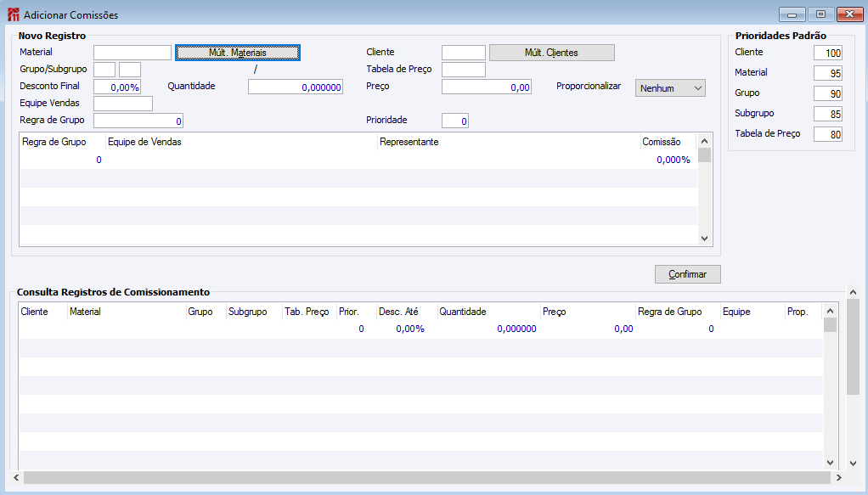
Task: Click the Comissão column header
Action: point(668,142)
